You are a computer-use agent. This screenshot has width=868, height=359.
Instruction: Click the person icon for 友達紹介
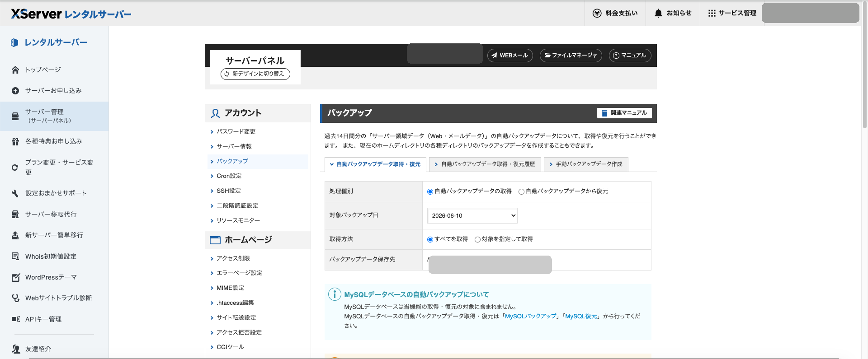click(15, 349)
